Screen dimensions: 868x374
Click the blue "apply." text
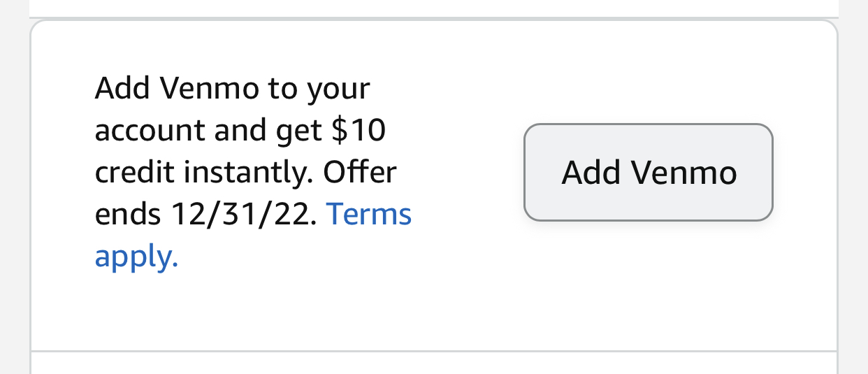point(136,257)
